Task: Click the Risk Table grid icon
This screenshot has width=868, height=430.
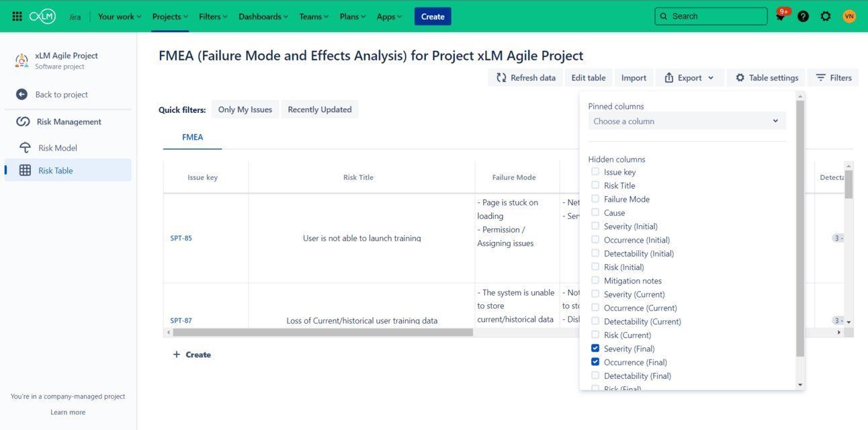Action: pos(25,171)
